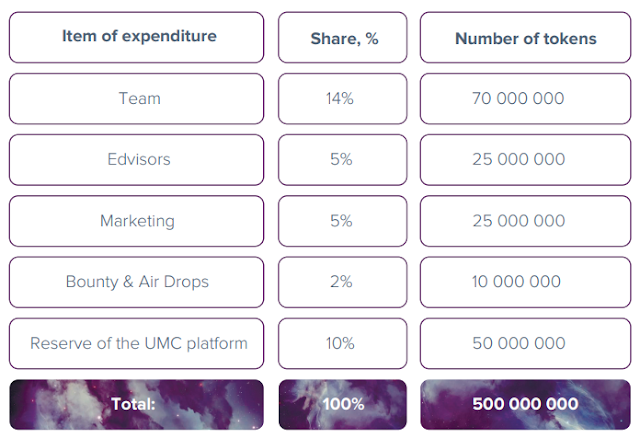Click the Edvisors row label
The image size is (640, 439).
(x=136, y=160)
